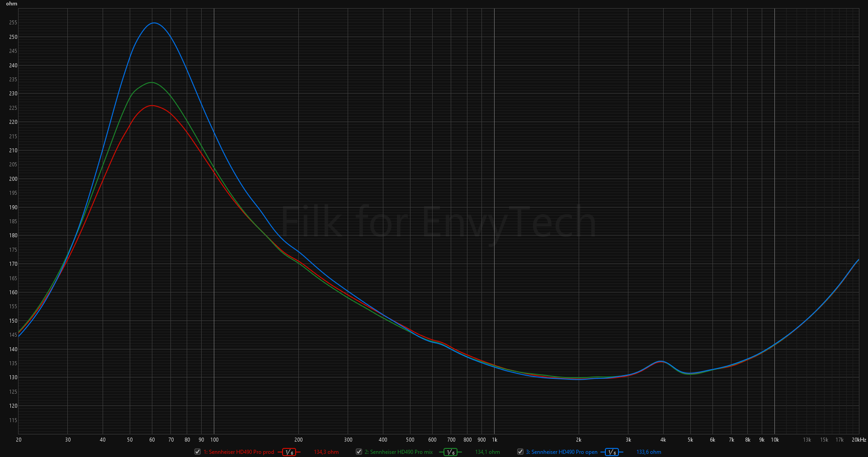Screen dimensions: 868x457
Task: Click the '134,1 ohm' readout value
Action: point(487,452)
